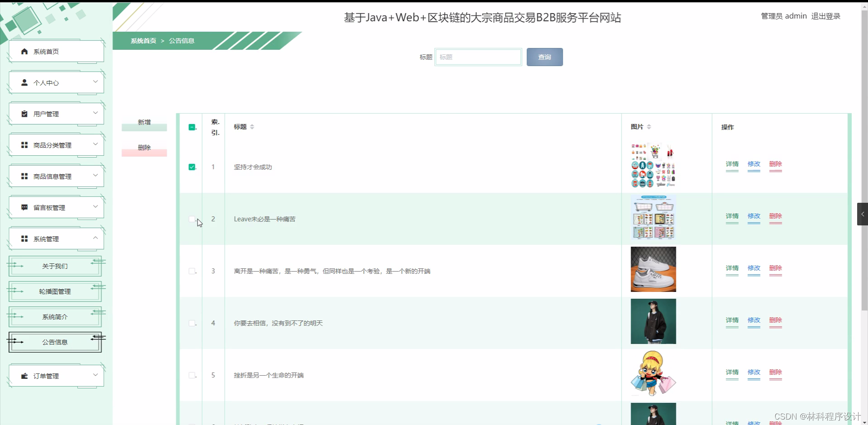Expand the 商品分类管理 menu chevron
868x425 pixels.
pyautogui.click(x=95, y=144)
